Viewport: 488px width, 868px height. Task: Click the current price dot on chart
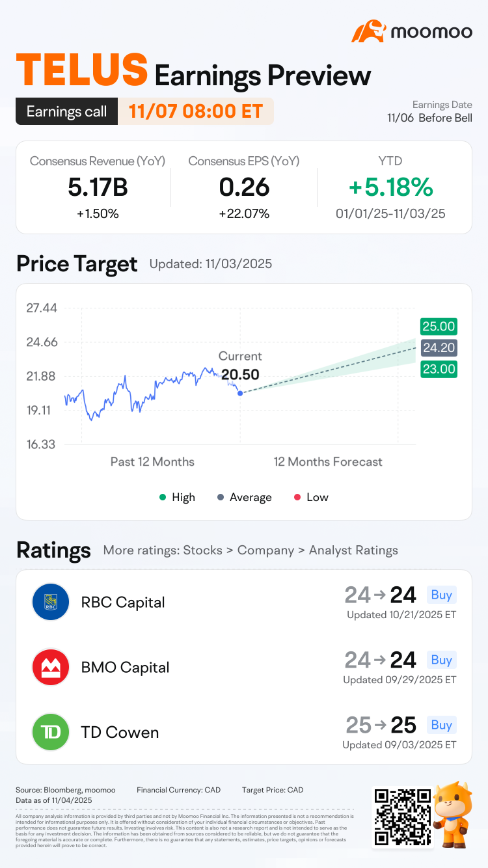(x=241, y=392)
